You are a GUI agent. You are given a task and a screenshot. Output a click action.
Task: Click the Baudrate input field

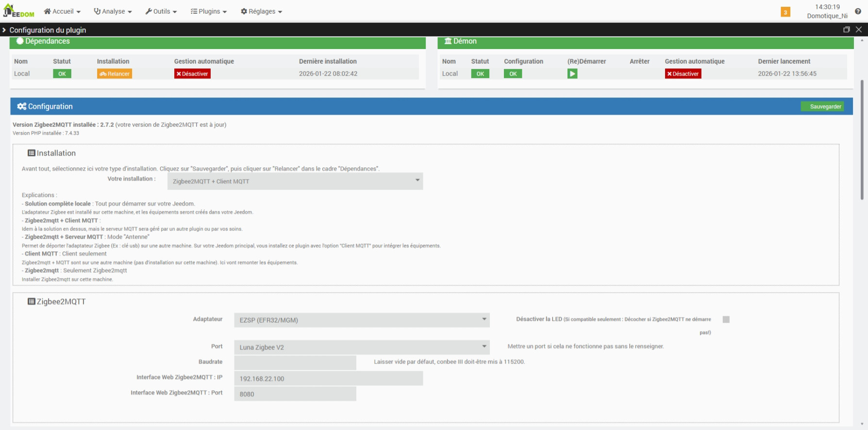295,363
